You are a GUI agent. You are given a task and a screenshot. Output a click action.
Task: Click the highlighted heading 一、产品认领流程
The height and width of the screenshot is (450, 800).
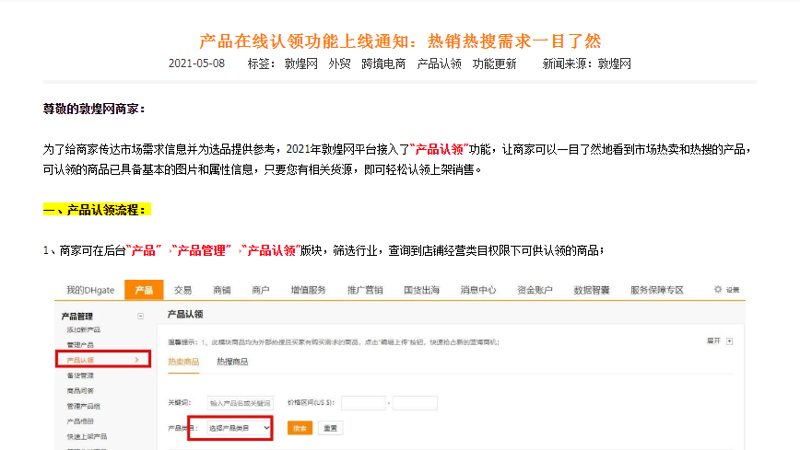click(97, 210)
